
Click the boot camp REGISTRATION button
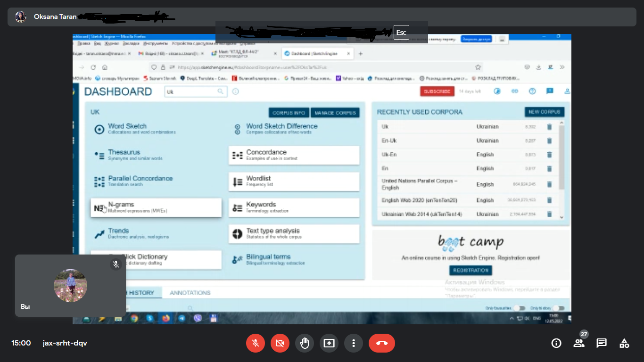point(471,271)
